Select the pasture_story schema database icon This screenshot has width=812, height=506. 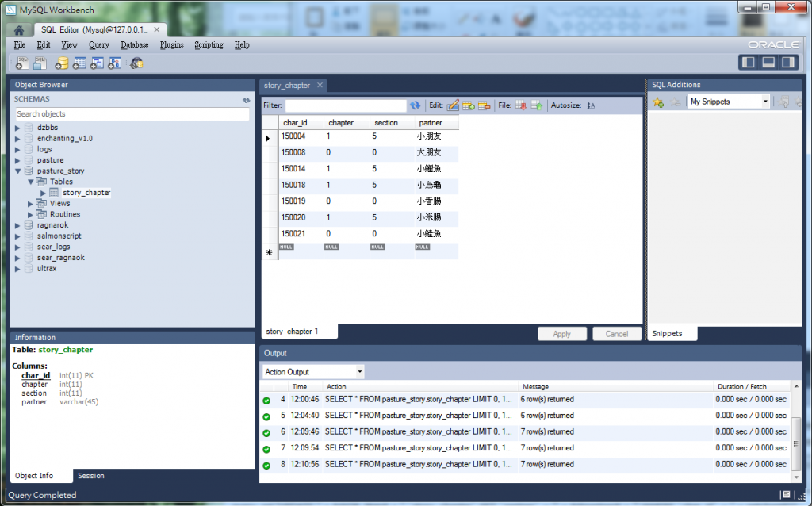pos(29,171)
